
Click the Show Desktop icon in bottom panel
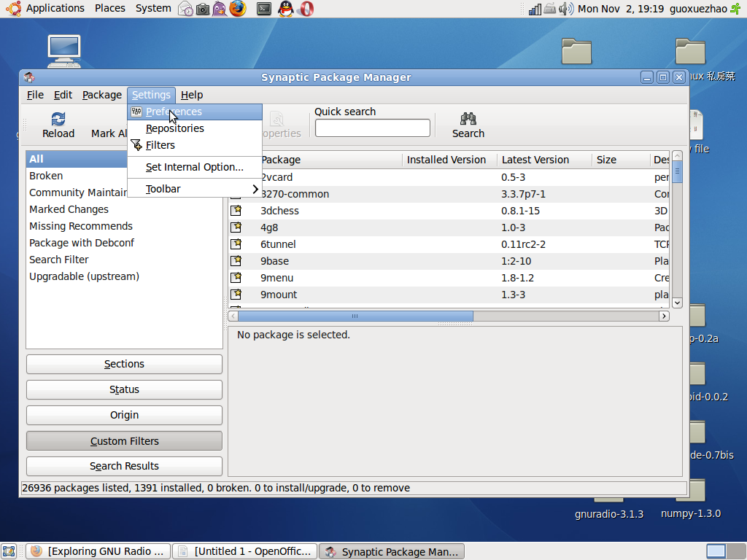pyautogui.click(x=9, y=551)
